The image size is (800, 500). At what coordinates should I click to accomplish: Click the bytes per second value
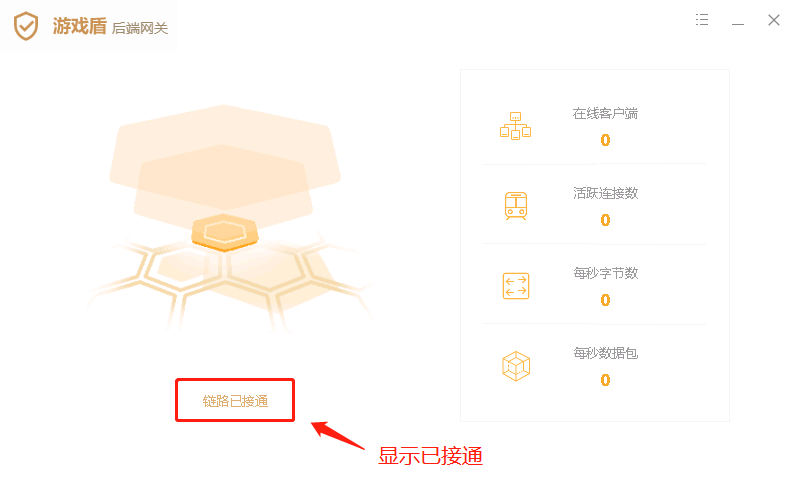[x=605, y=300]
